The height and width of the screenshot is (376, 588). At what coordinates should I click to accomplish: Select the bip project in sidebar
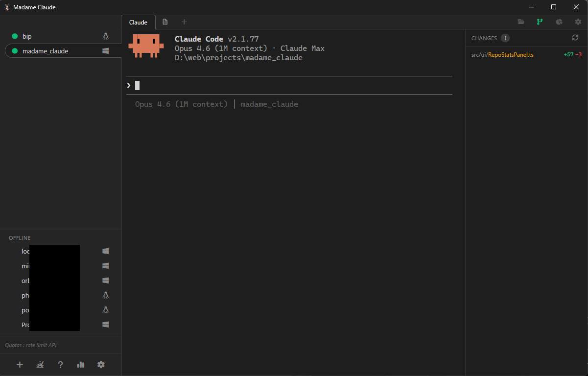27,36
